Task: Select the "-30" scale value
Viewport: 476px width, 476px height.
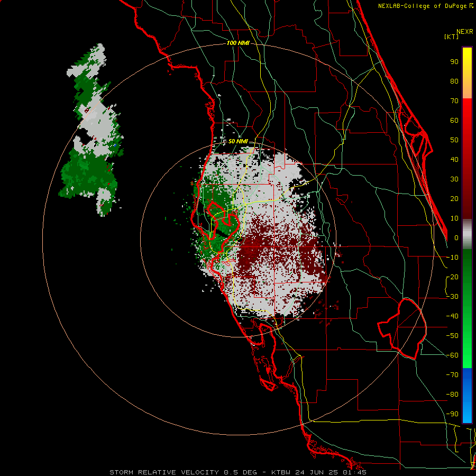Action: point(452,297)
